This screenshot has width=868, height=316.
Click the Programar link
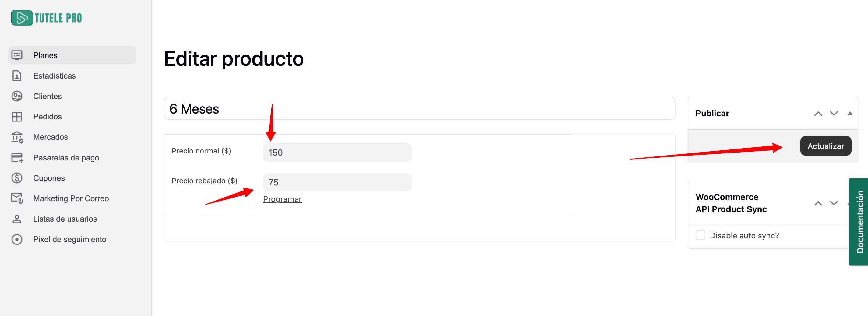pyautogui.click(x=282, y=199)
